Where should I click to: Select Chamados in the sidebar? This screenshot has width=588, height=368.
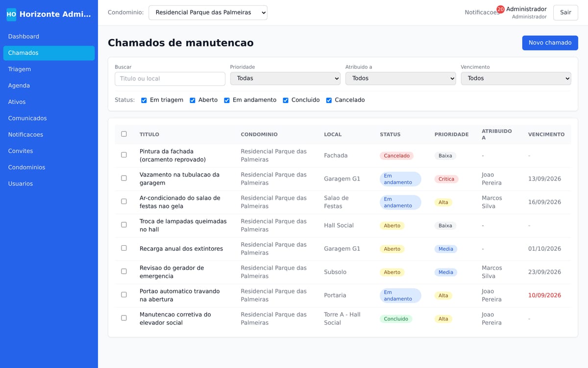pyautogui.click(x=49, y=53)
